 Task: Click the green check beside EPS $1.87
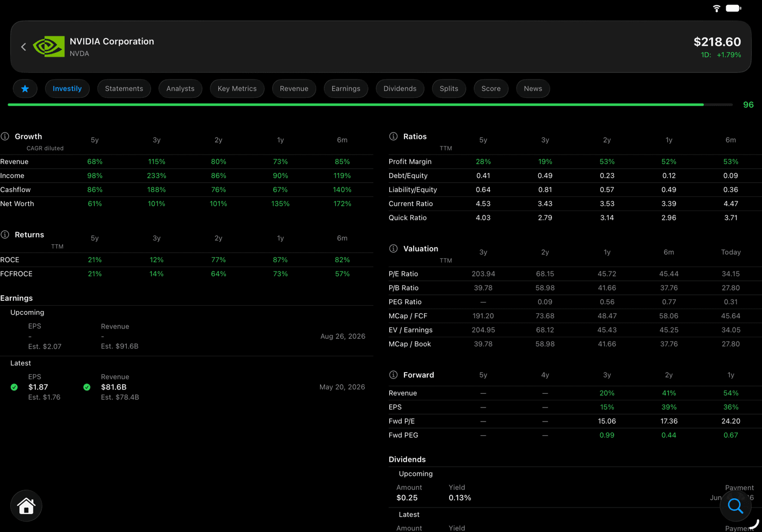[x=14, y=387]
